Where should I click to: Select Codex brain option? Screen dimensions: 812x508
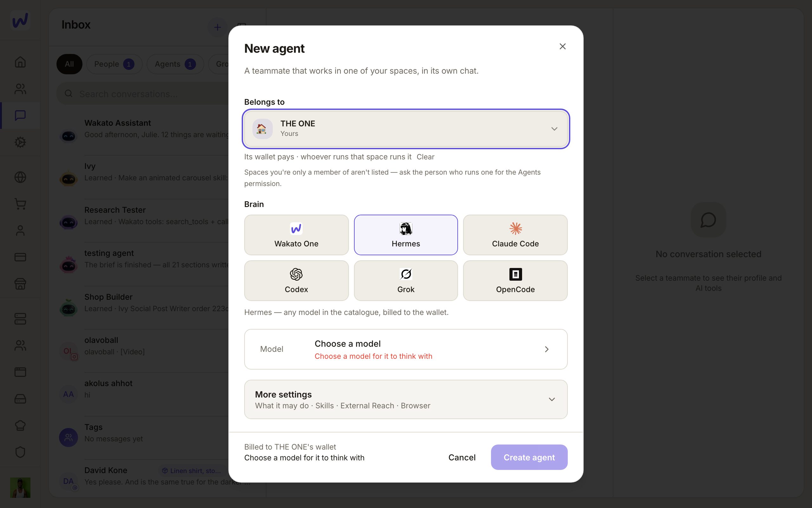click(x=296, y=281)
